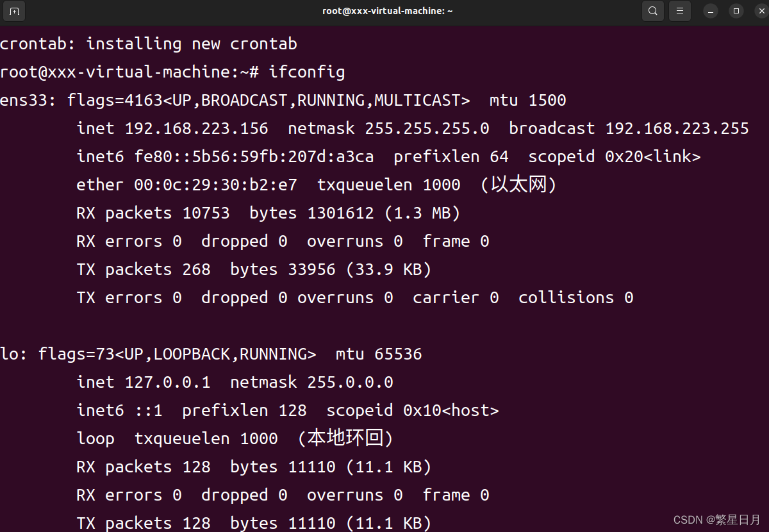The height and width of the screenshot is (532, 769).
Task: Click 'collisions 0' in ens33 section
Action: (576, 297)
